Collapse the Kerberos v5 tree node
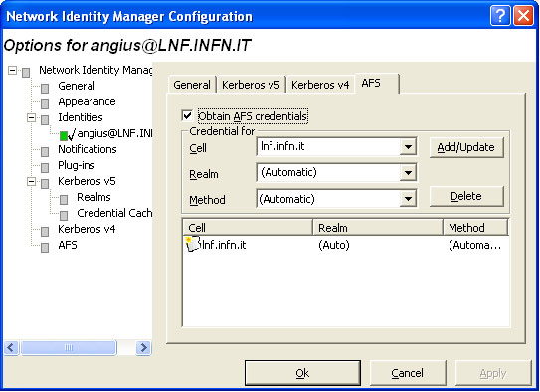The image size is (540, 392). 31,181
